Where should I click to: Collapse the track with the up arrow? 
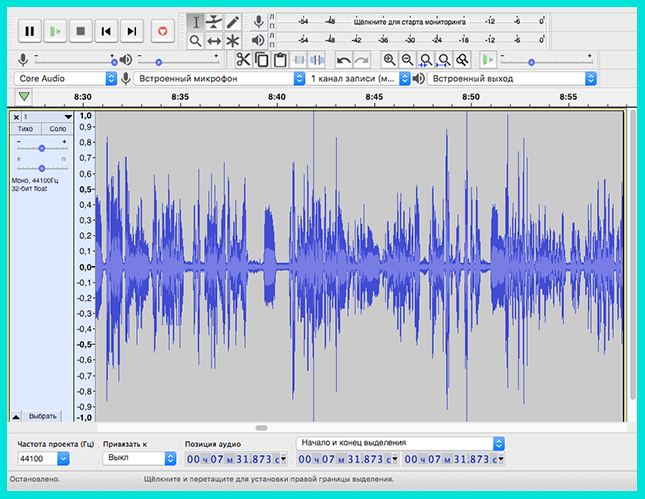[x=16, y=417]
